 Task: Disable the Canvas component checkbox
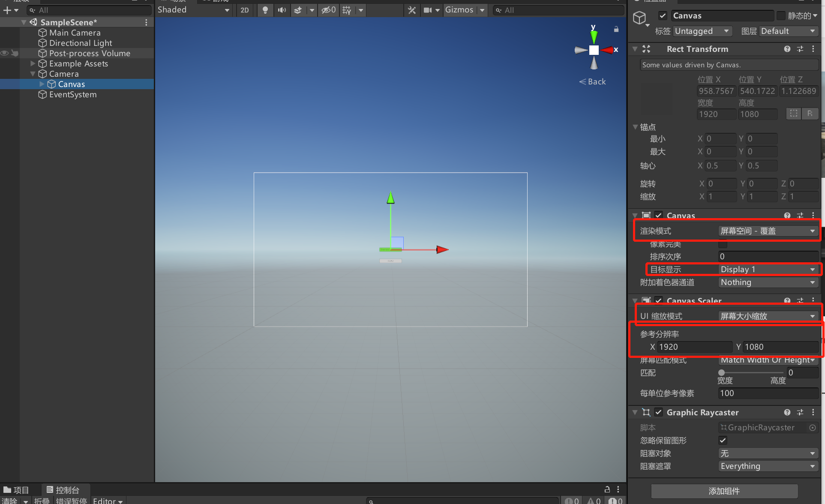(659, 215)
